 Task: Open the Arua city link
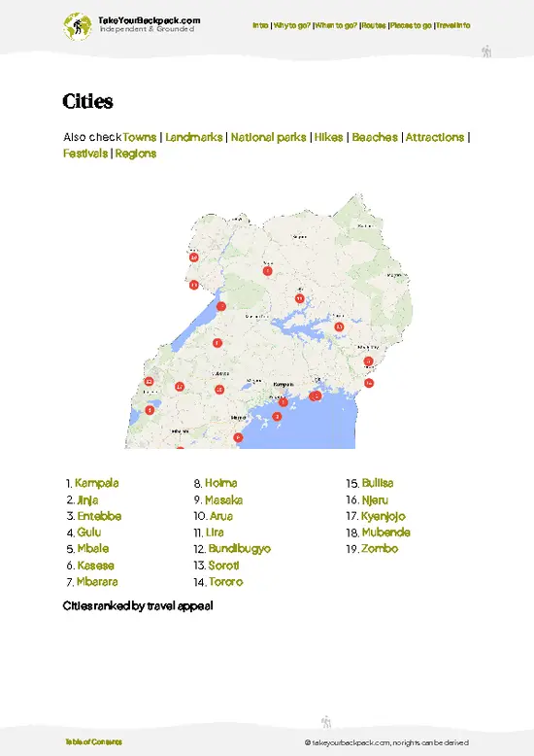click(x=221, y=516)
